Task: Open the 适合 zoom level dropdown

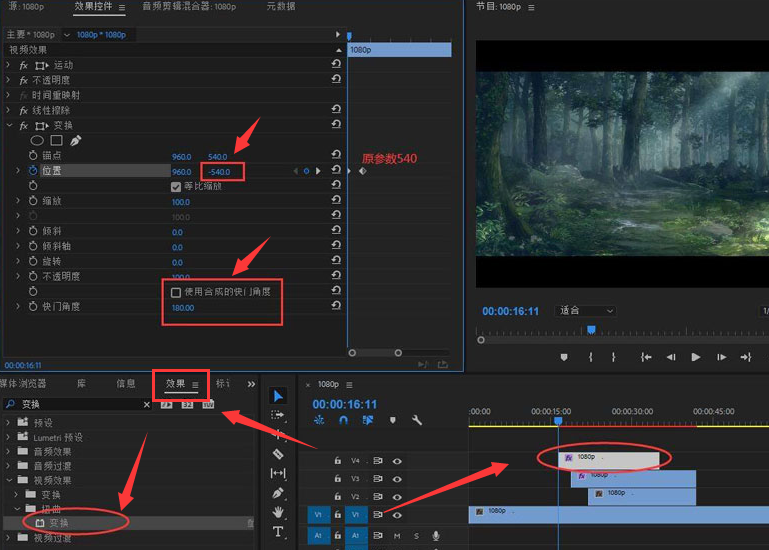Action: point(587,311)
